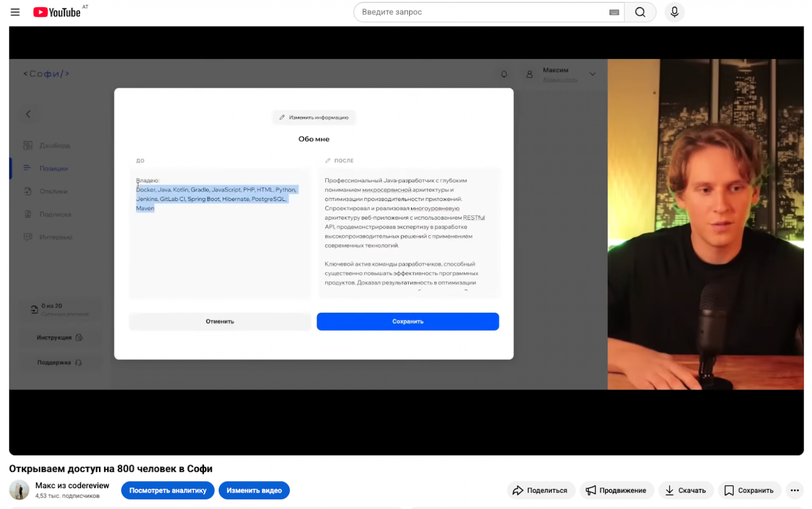Click the blue 'Сохранить' button in the dialog

(x=408, y=321)
